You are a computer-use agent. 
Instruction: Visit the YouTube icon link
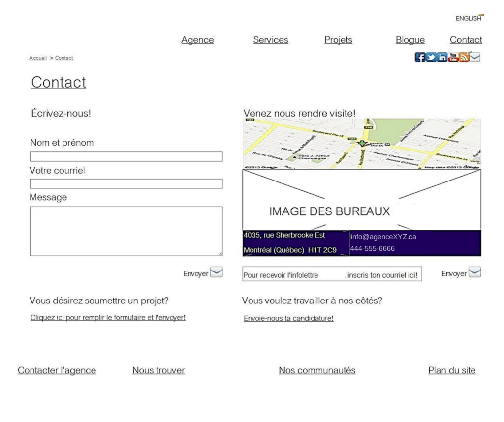[453, 58]
